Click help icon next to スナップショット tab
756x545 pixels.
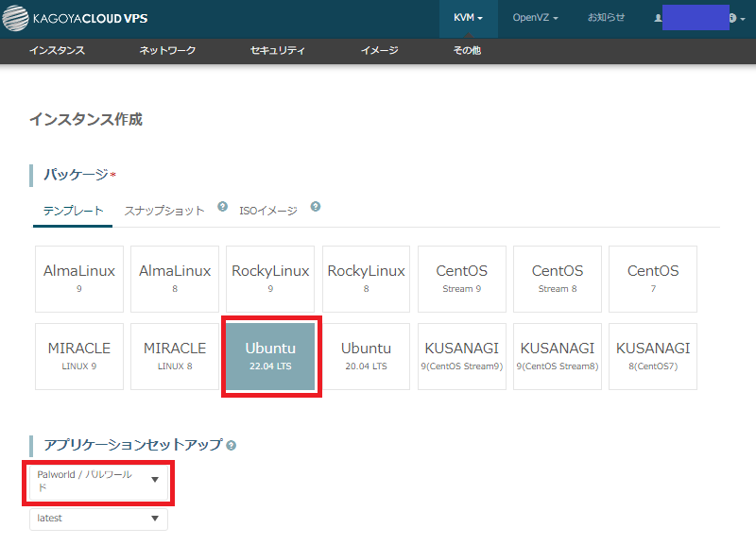click(x=222, y=207)
